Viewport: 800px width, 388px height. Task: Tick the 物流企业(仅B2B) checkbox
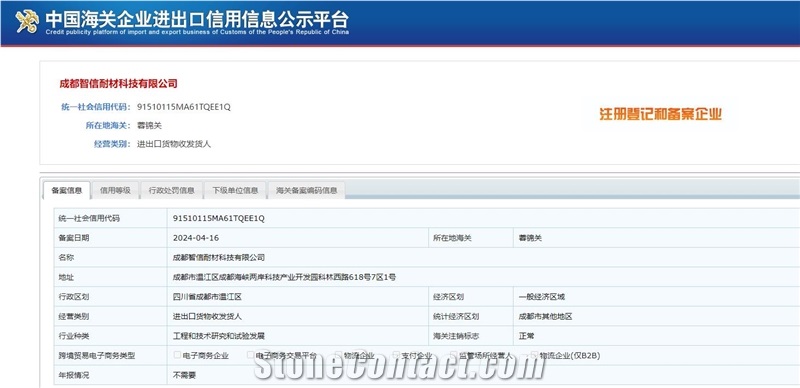534,355
